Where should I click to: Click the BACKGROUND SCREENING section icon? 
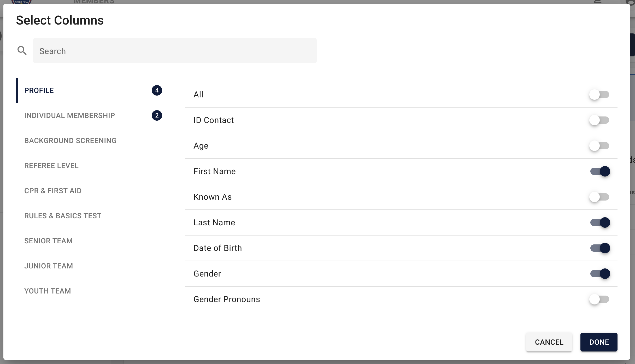[71, 140]
